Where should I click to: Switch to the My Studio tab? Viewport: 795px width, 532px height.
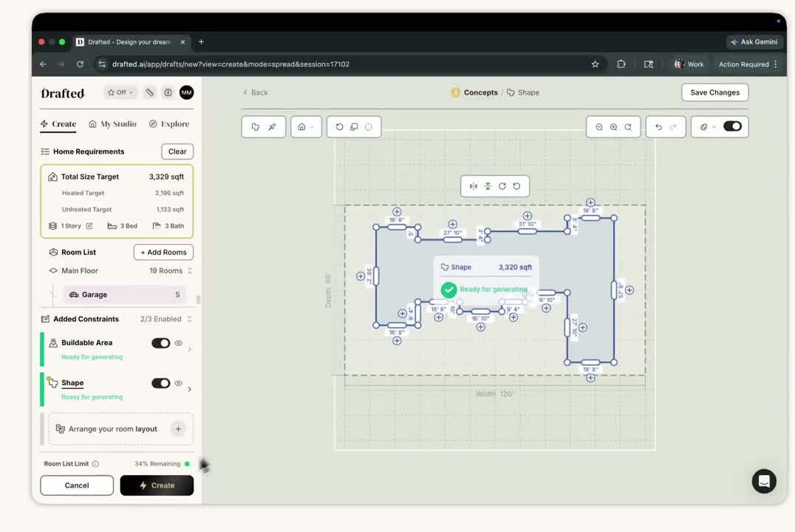(x=112, y=124)
